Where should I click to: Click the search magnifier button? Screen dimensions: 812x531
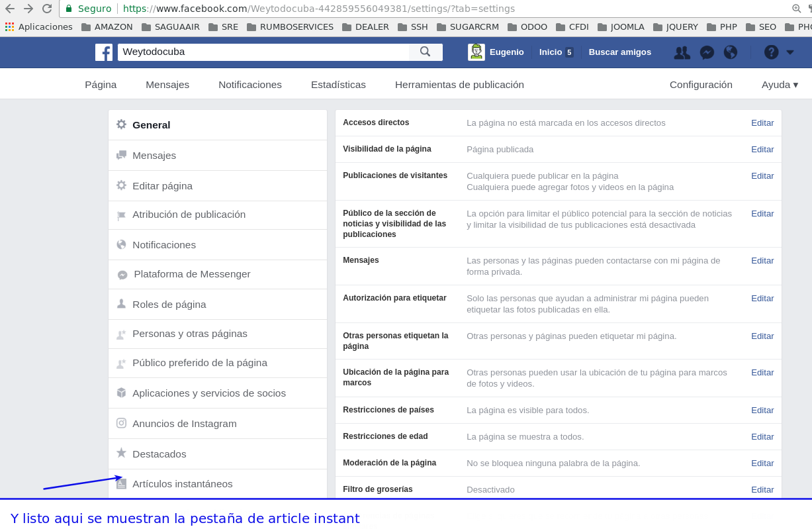426,52
